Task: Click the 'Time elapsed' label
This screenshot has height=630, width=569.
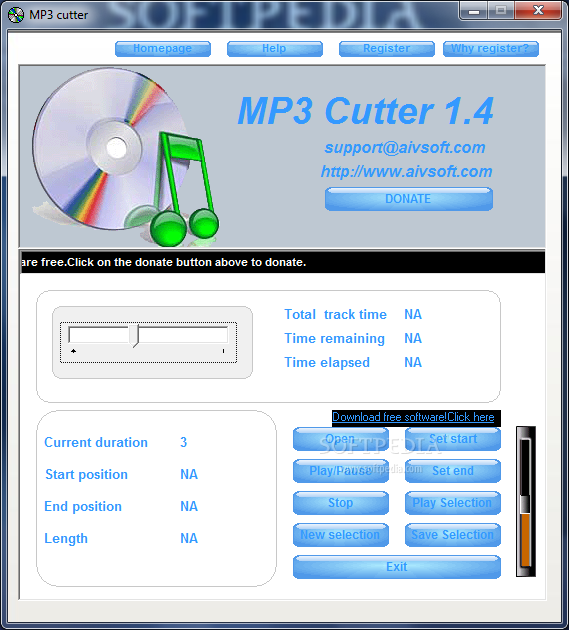Action: [327, 362]
